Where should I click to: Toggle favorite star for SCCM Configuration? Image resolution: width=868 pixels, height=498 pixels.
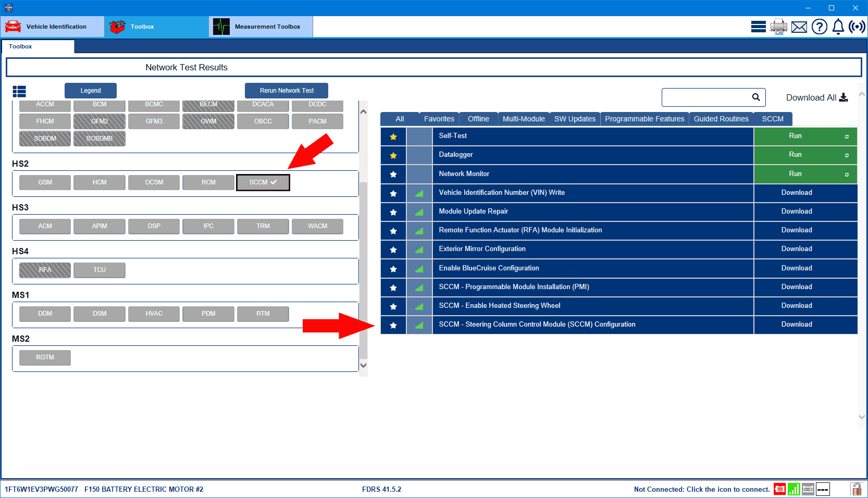tap(393, 325)
